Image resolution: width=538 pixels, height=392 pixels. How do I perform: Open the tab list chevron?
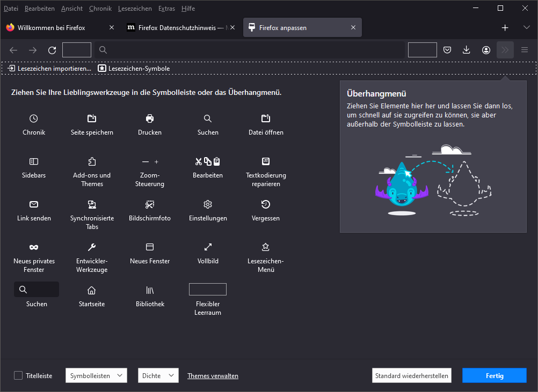[526, 27]
